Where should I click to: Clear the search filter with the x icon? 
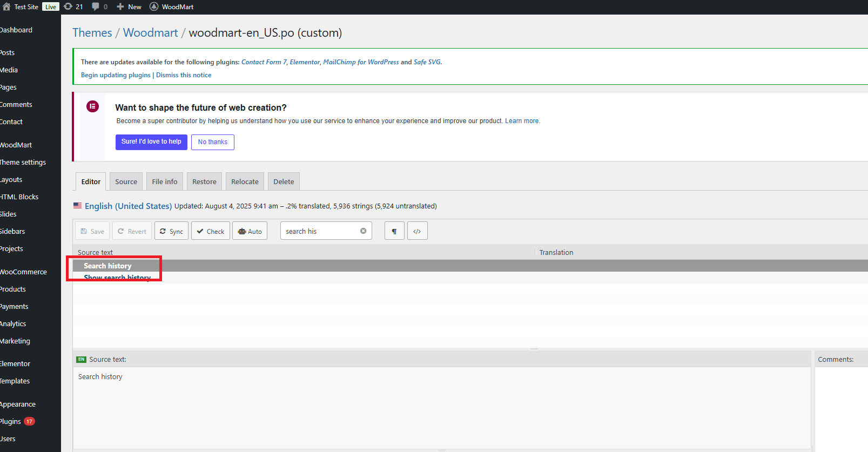pos(363,231)
